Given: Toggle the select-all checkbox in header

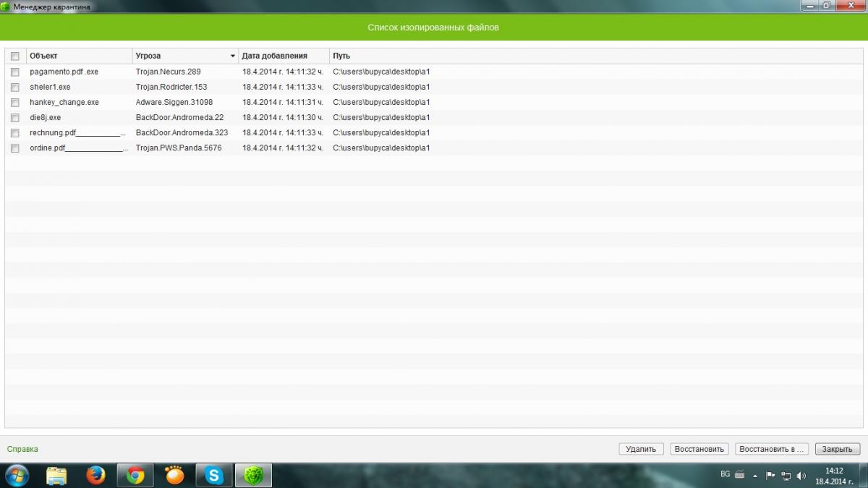Looking at the screenshot, I should (x=14, y=56).
